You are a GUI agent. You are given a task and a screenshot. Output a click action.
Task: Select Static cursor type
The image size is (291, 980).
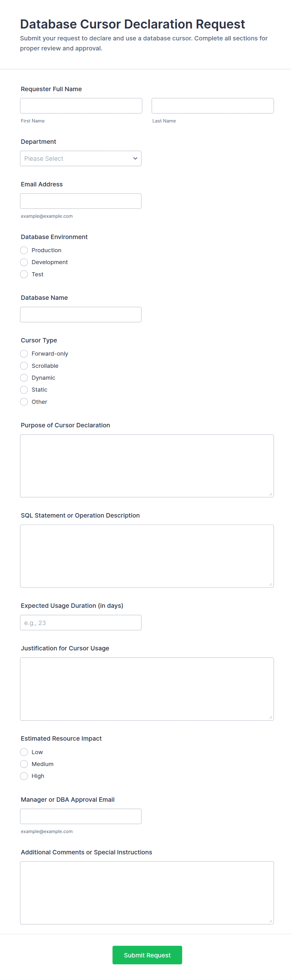[x=23, y=389]
